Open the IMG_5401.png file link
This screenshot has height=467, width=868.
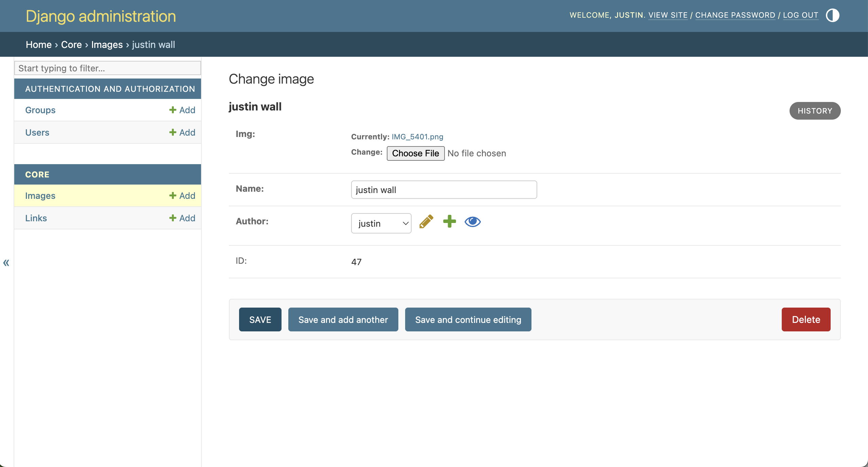[417, 137]
